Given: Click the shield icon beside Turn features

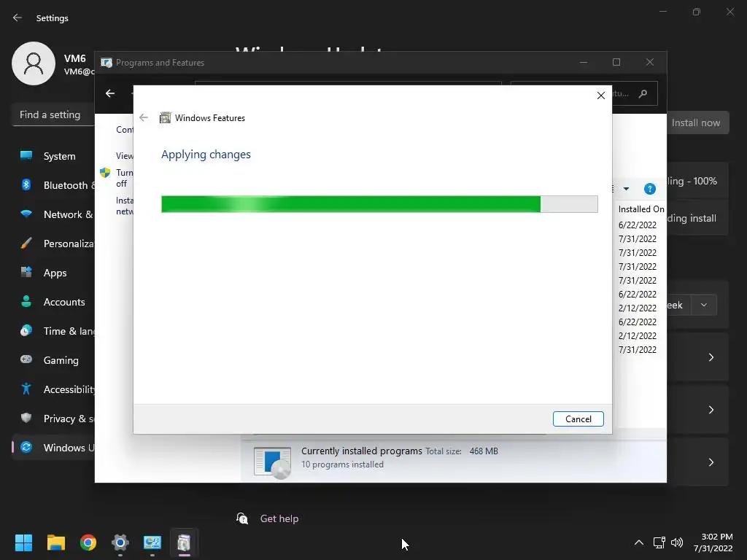Looking at the screenshot, I should point(105,172).
